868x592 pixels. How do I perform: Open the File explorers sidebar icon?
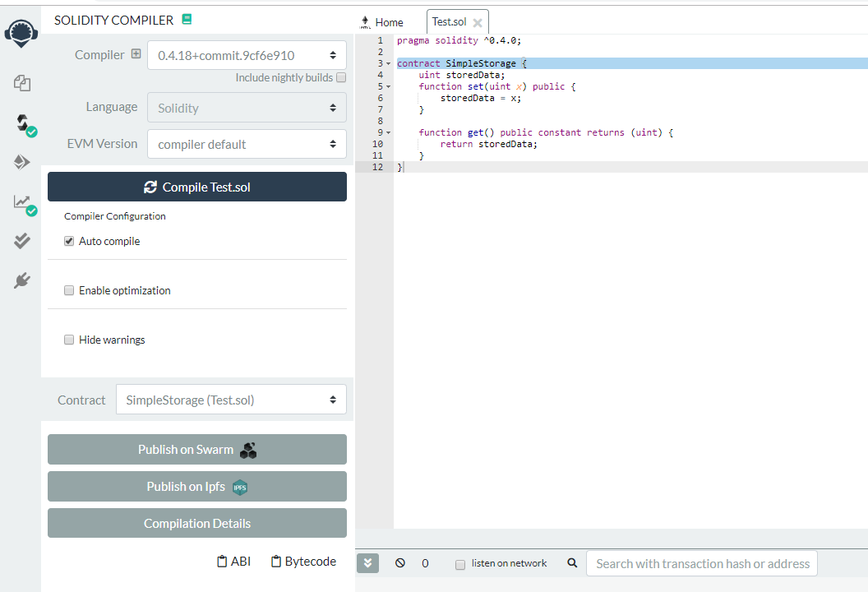[22, 83]
